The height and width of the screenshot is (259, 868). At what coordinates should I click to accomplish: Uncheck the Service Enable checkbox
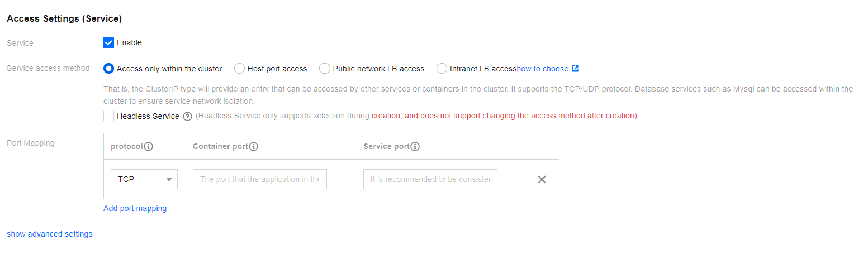(108, 43)
